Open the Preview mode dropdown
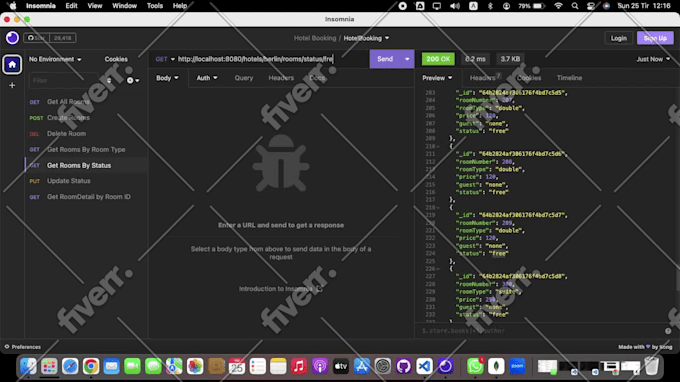The image size is (680, 382). click(437, 78)
